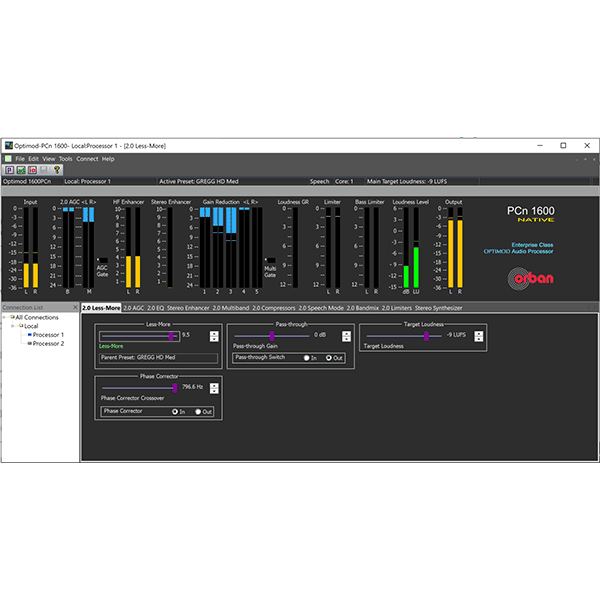Set Pass-through Switch to In

click(x=306, y=357)
